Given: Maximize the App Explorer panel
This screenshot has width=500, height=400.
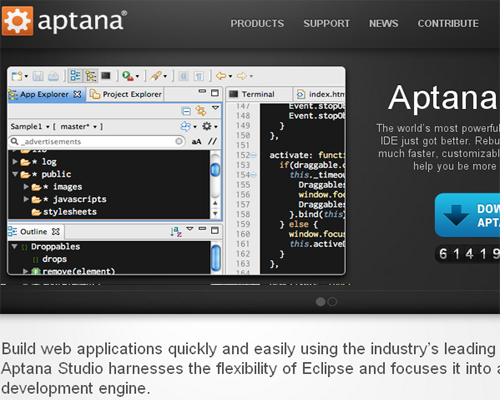Looking at the screenshot, I should [215, 93].
